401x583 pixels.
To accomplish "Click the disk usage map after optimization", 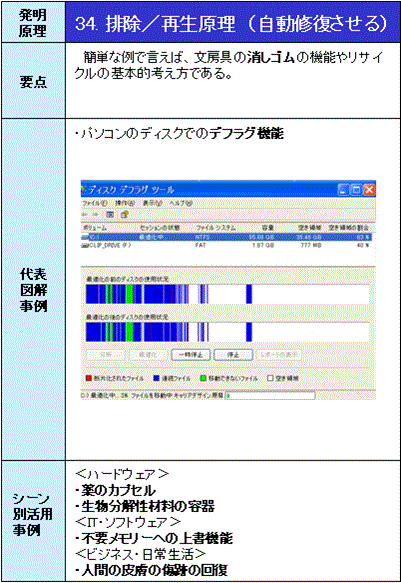I will tap(227, 332).
